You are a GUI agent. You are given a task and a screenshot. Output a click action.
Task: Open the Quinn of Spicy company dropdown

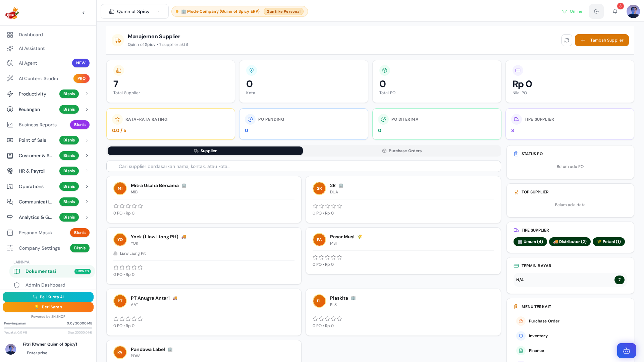(x=135, y=11)
